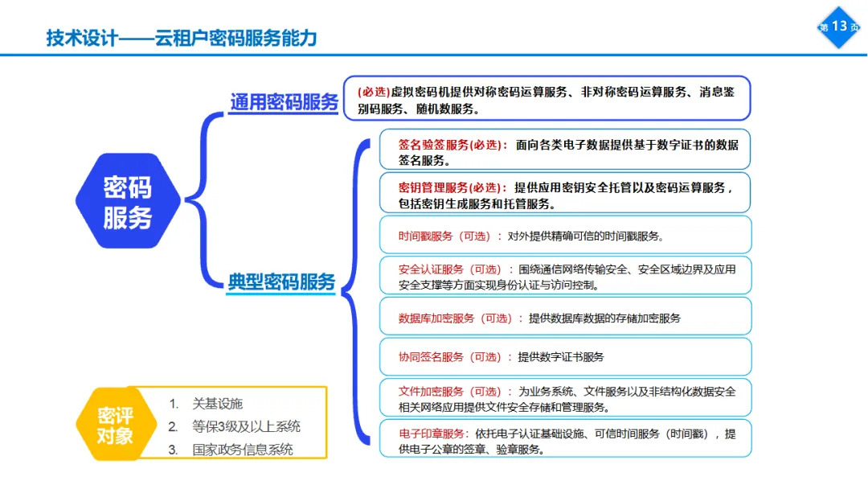Viewport: 868px width, 489px height.
Task: Click the text 提供数字证书服务
Action: [x=561, y=357]
